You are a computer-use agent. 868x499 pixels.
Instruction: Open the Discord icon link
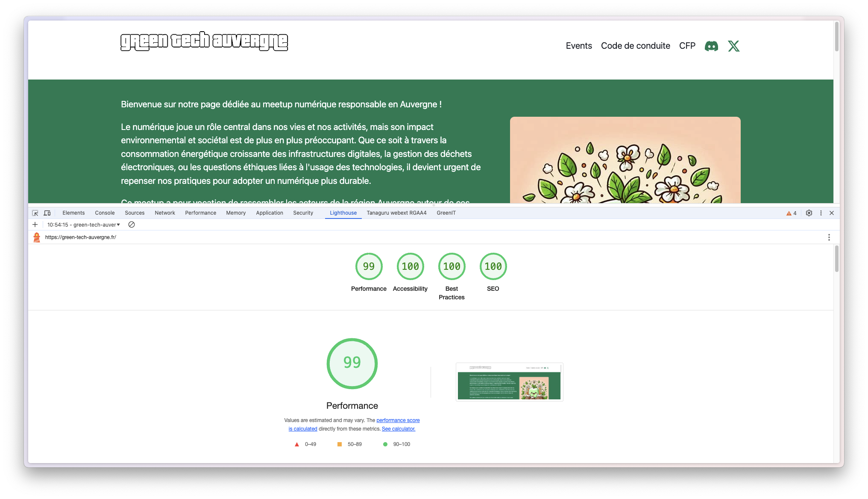click(711, 46)
